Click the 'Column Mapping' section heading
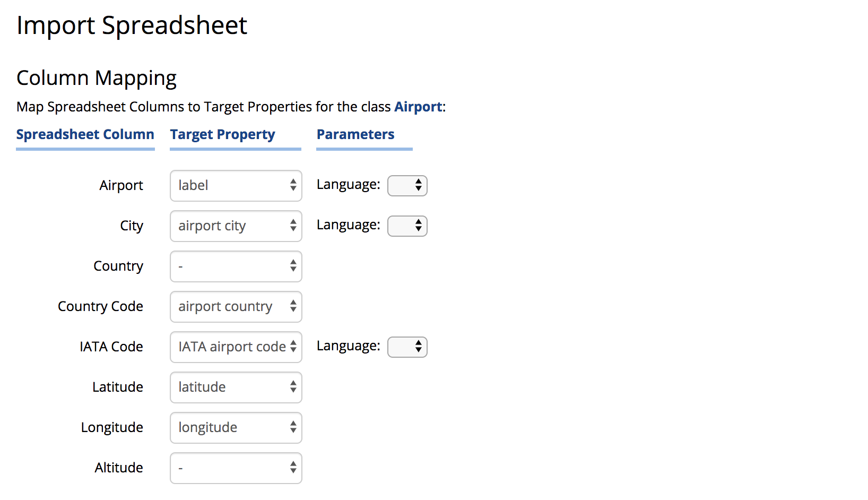The width and height of the screenshot is (868, 500). click(97, 78)
